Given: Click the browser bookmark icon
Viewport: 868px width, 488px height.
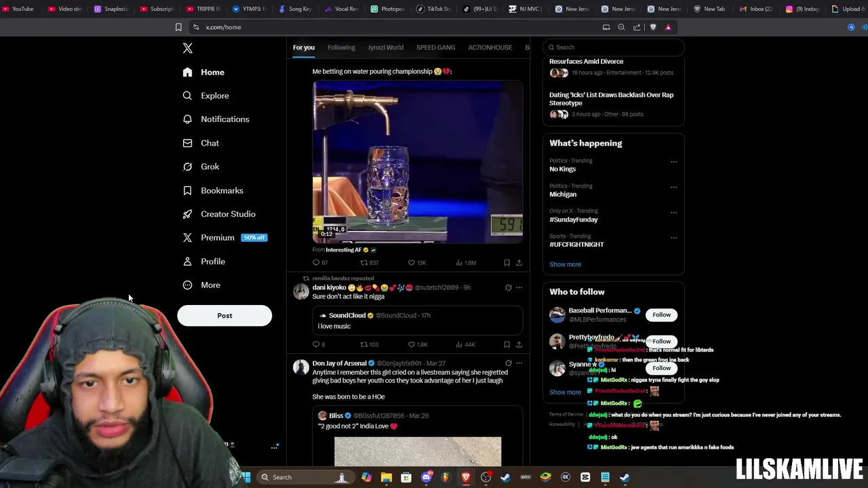Looking at the screenshot, I should pyautogui.click(x=178, y=27).
